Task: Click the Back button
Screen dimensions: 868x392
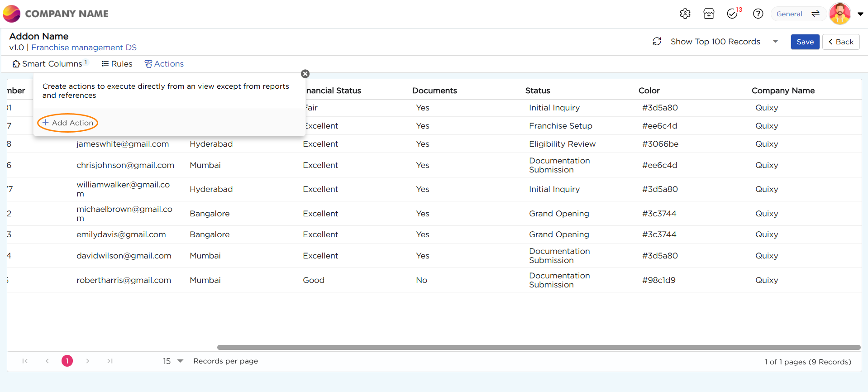Action: point(840,42)
